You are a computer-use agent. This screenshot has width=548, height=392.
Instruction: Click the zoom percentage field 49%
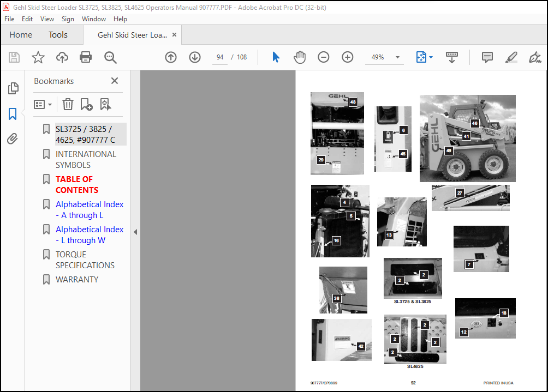378,57
